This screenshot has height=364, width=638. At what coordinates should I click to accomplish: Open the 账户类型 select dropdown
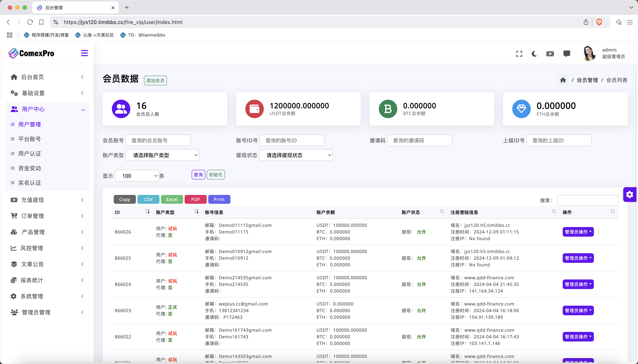(x=162, y=155)
